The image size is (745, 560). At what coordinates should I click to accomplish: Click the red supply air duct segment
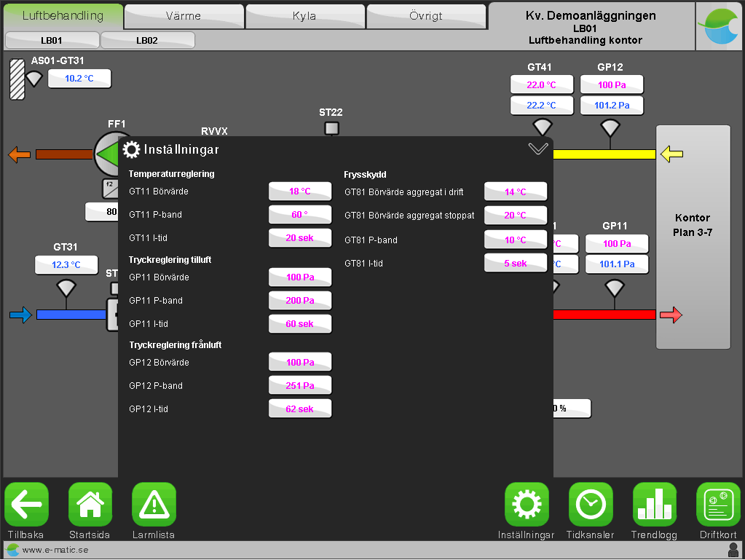[604, 315]
